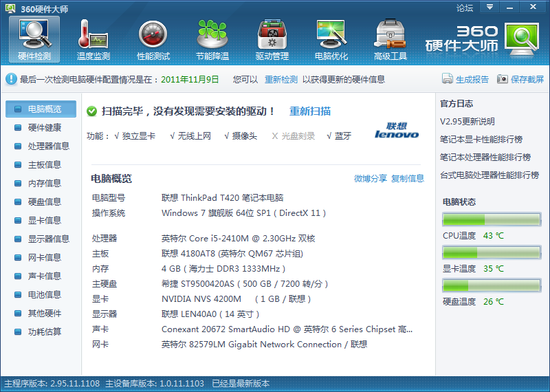Click the 显卡温度 progress bar
Screen dimensions: 550x392
[492, 252]
